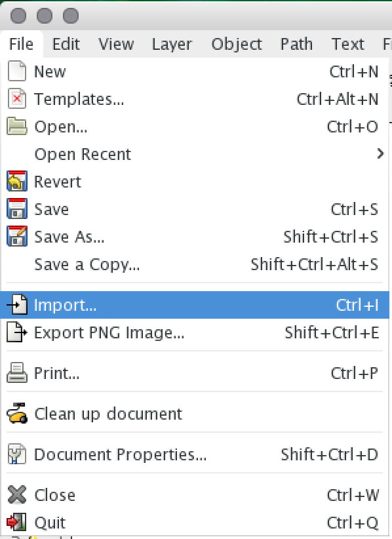392x539 pixels.
Task: Click the Document Properties icon
Action: point(17,454)
